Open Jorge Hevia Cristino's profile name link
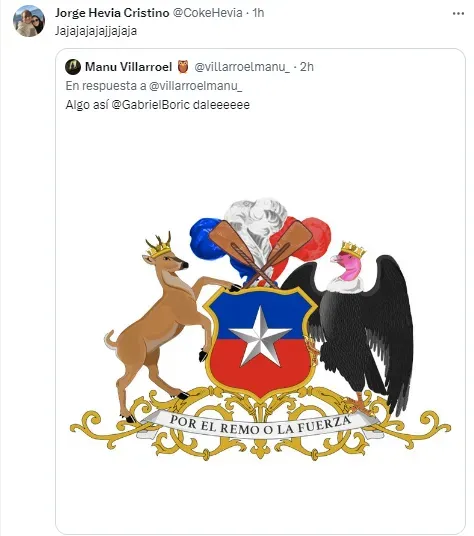This screenshot has width=474, height=536. [x=112, y=13]
